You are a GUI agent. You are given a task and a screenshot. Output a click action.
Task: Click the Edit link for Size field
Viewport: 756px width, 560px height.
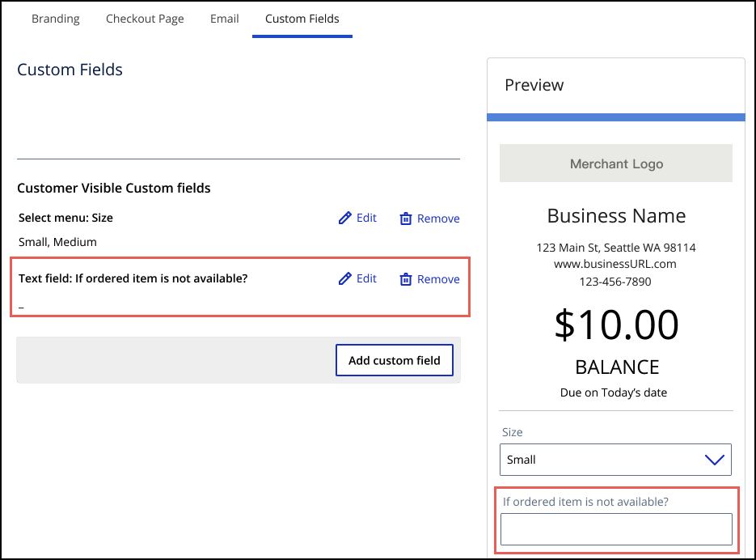(366, 218)
